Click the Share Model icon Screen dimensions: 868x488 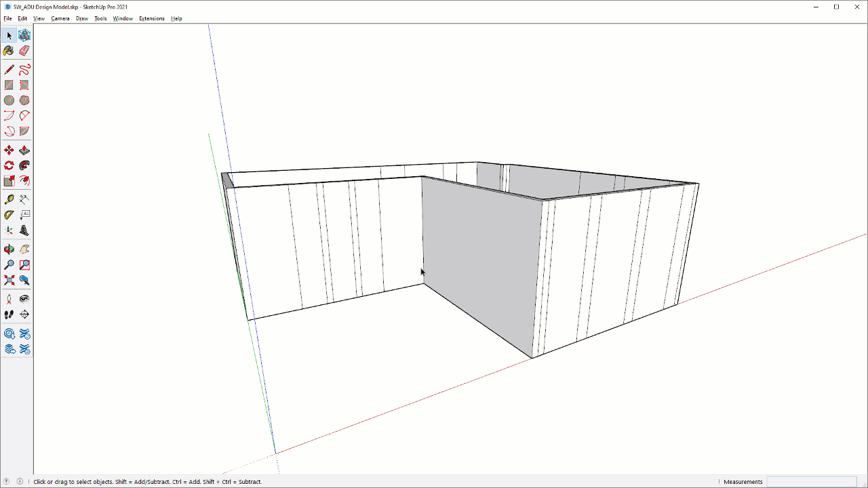tap(24, 333)
